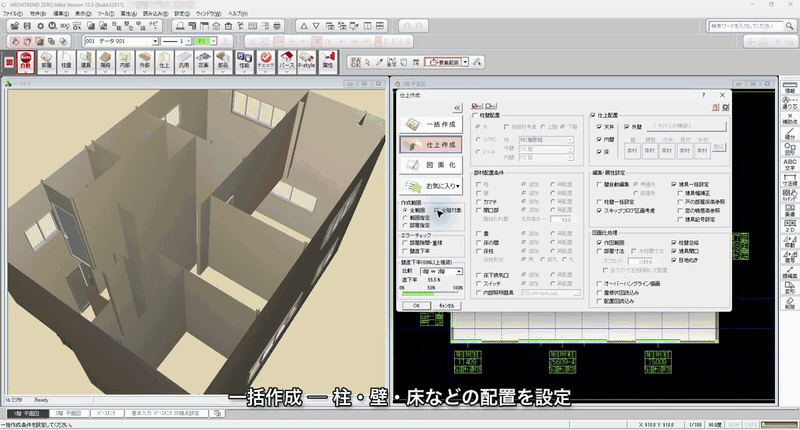Toggle the 柱壁配置 checkbox
Viewport: 800px width, 430px height.
click(x=476, y=115)
